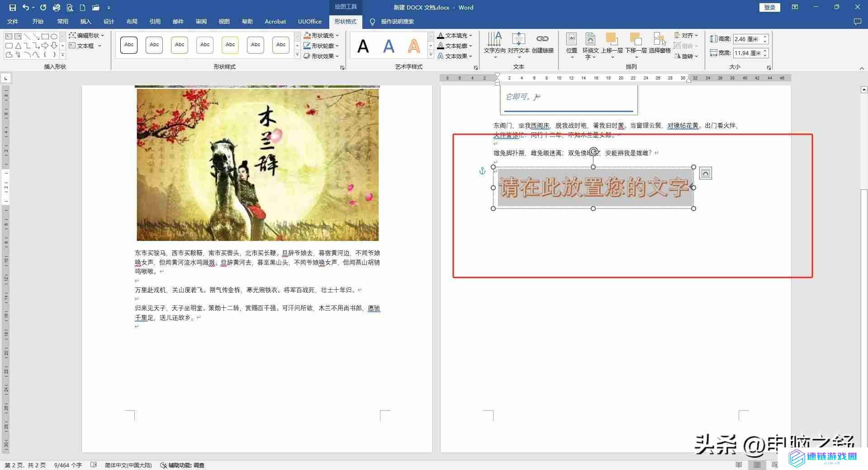Apply the blue WordArt A style
The image size is (868, 470).
coord(389,46)
